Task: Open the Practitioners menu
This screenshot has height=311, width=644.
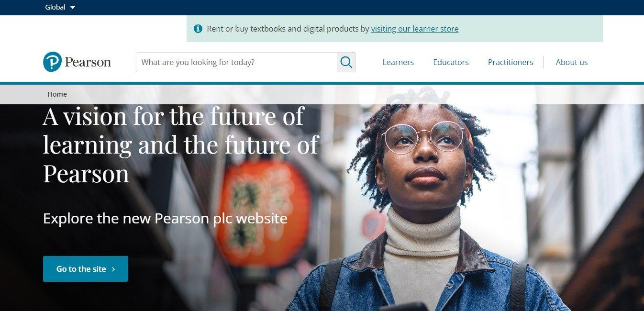Action: [x=511, y=62]
